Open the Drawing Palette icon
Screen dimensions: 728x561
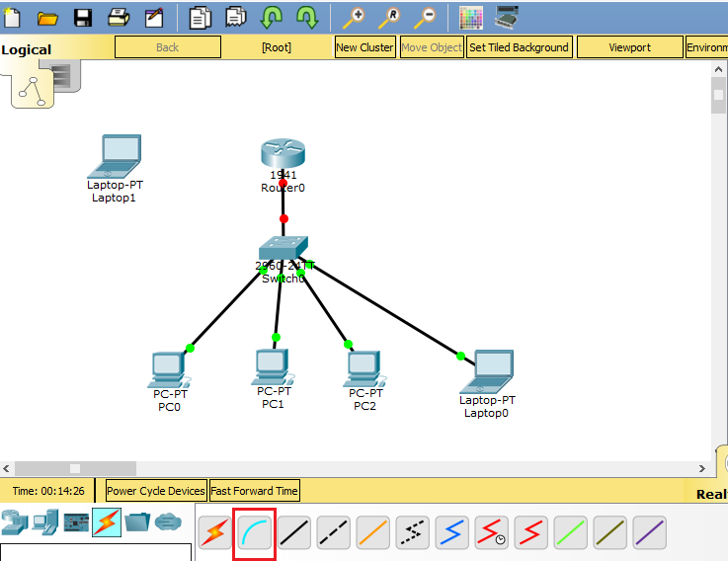coord(471,17)
